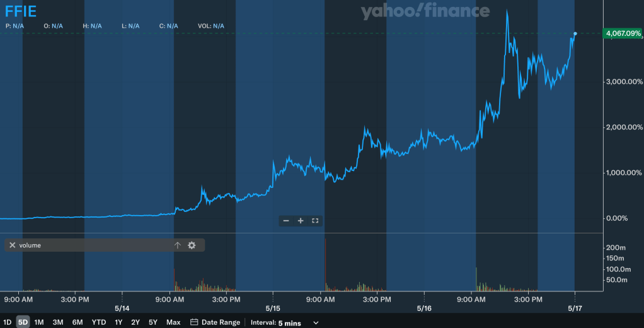Click the 4,067.09% current price label
644x328 pixels.
(x=622, y=33)
